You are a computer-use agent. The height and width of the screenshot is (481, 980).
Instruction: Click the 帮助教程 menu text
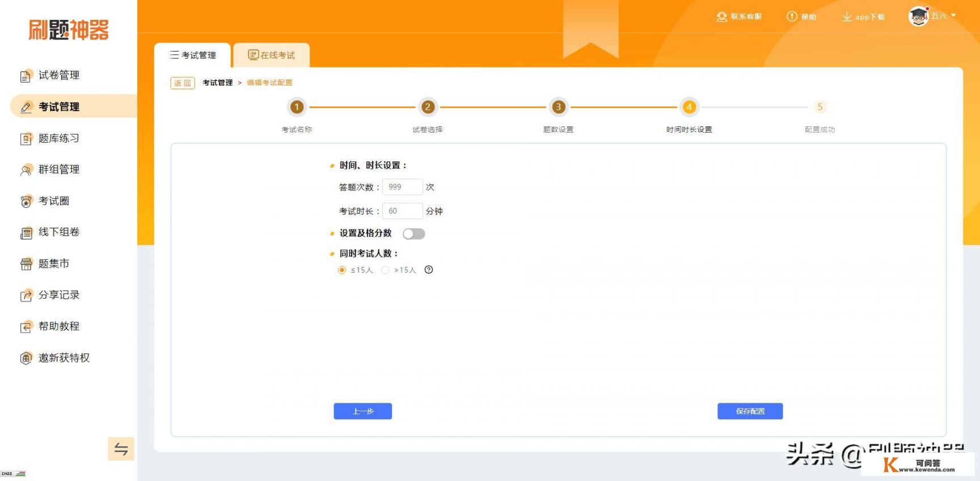59,326
